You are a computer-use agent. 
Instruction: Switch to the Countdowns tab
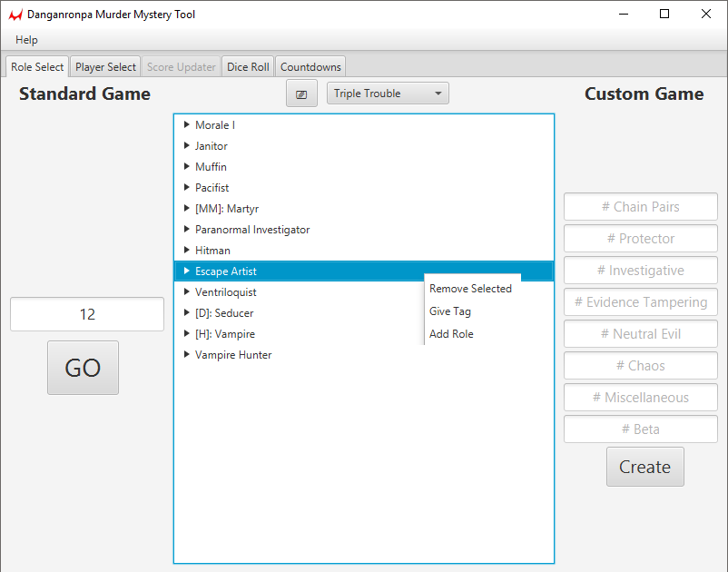(x=310, y=67)
